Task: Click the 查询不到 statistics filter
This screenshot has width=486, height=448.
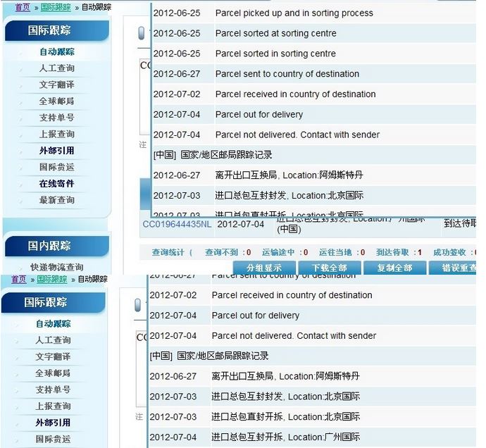Action: click(222, 252)
